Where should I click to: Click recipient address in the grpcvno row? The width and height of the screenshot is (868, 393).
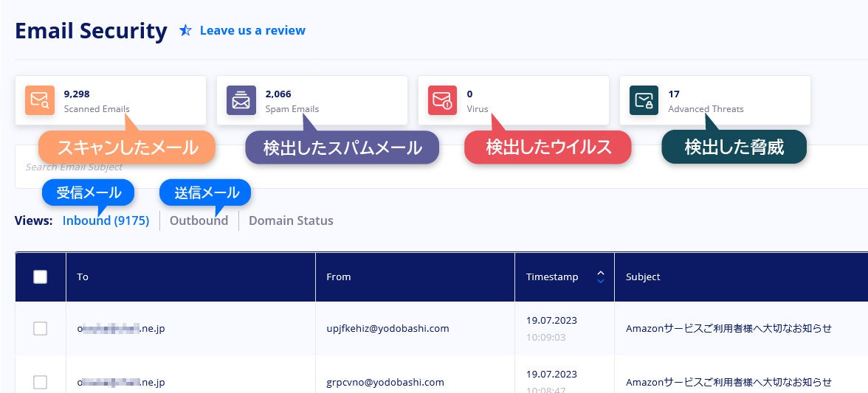click(121, 382)
